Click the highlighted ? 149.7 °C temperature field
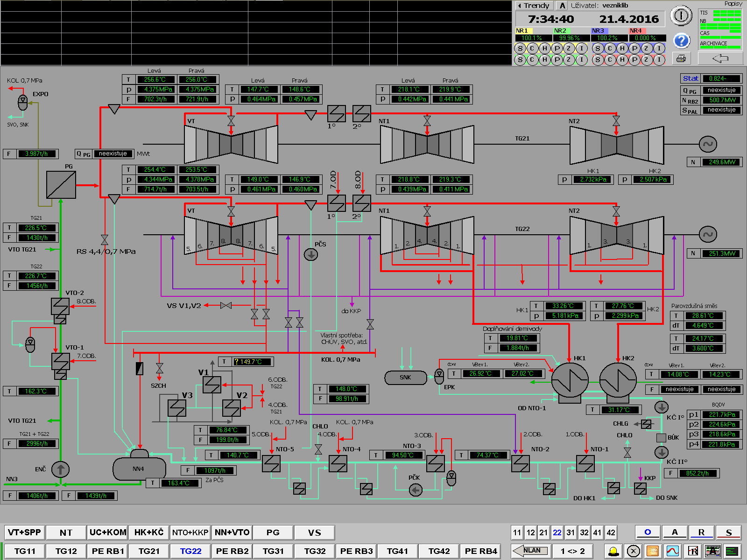747x560 pixels. click(252, 362)
